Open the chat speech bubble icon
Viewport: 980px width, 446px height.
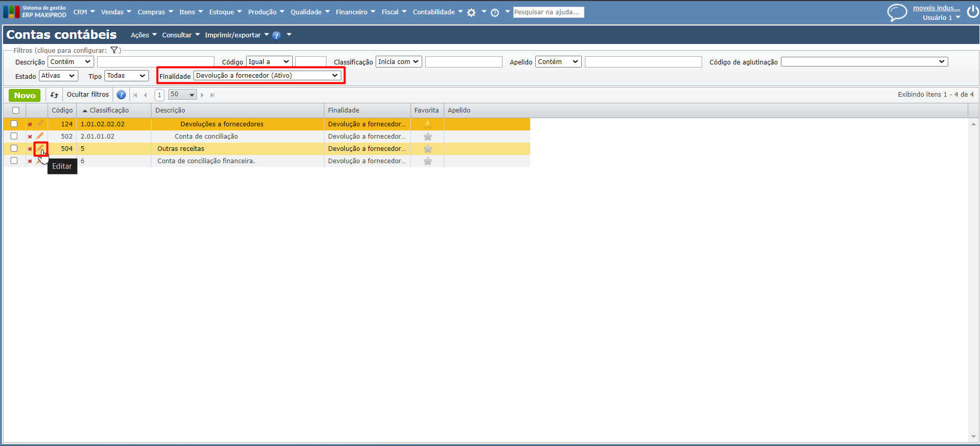point(897,12)
